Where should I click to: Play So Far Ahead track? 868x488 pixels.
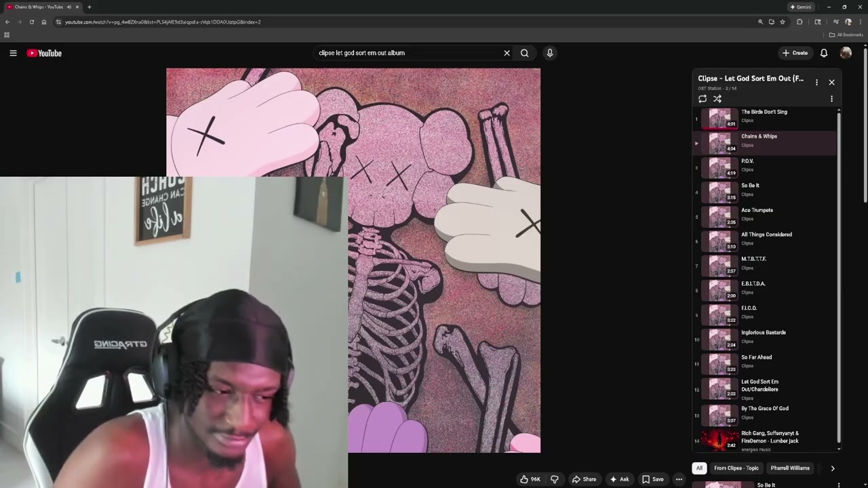(x=764, y=364)
